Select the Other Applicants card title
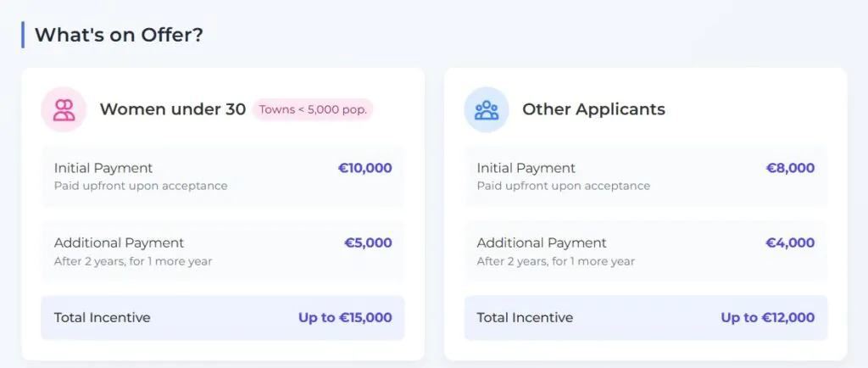Image resolution: width=868 pixels, height=368 pixels. pyautogui.click(x=593, y=109)
